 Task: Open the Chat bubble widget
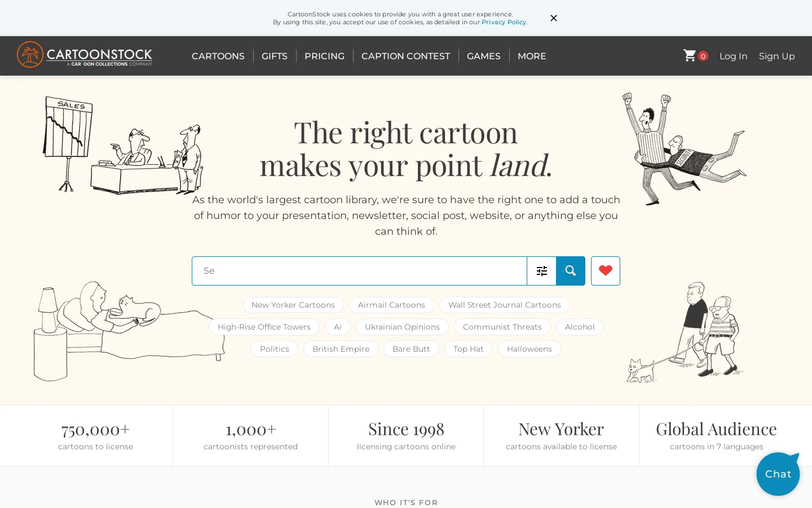[778, 474]
